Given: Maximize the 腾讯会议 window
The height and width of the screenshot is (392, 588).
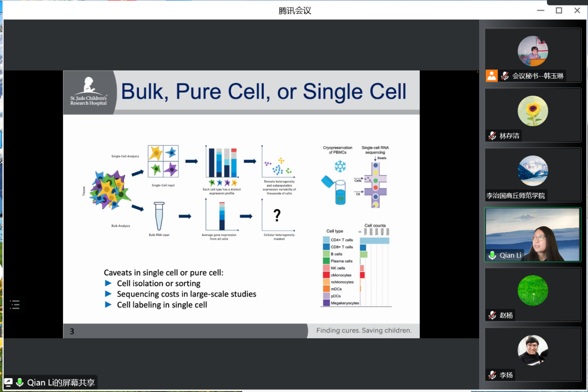Looking at the screenshot, I should coord(559,10).
